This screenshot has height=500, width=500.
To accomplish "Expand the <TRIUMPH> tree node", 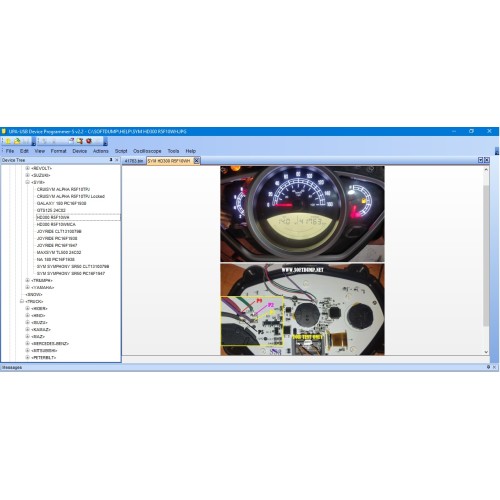I will click(x=28, y=280).
